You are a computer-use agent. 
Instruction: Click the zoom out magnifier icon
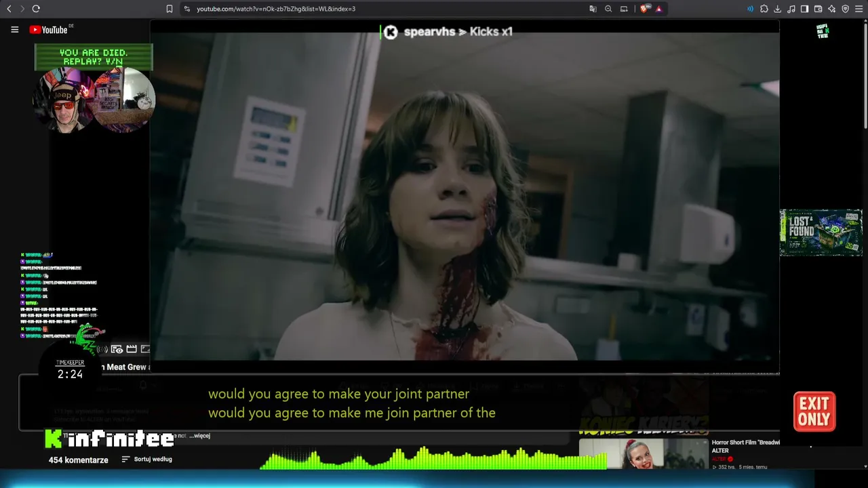608,9
